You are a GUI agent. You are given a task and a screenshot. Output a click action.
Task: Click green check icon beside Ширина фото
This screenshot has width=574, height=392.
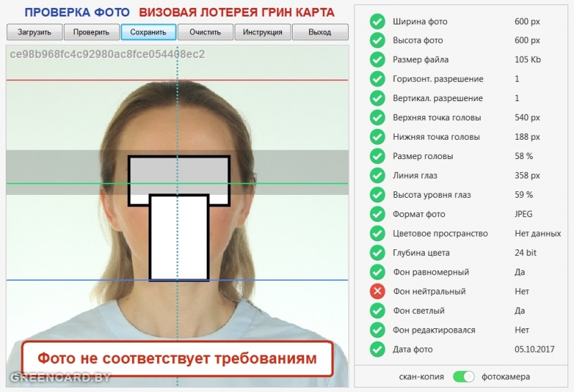click(x=377, y=21)
